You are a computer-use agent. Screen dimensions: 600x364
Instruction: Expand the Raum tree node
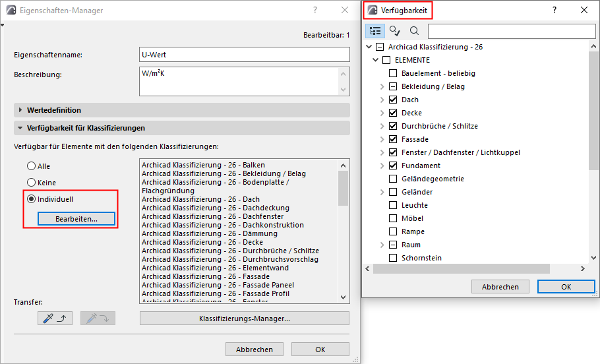click(382, 245)
